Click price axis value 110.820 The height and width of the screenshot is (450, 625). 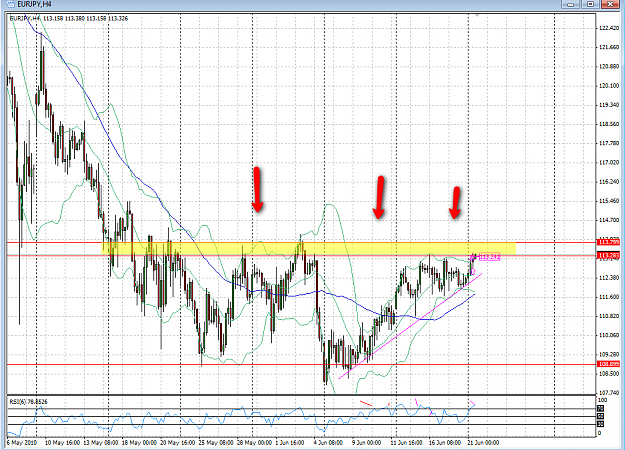coord(609,316)
